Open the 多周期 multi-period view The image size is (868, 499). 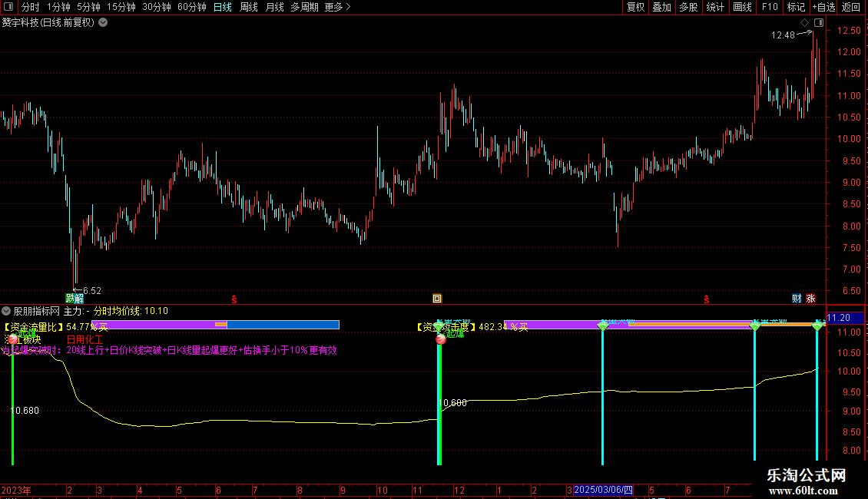click(x=304, y=7)
